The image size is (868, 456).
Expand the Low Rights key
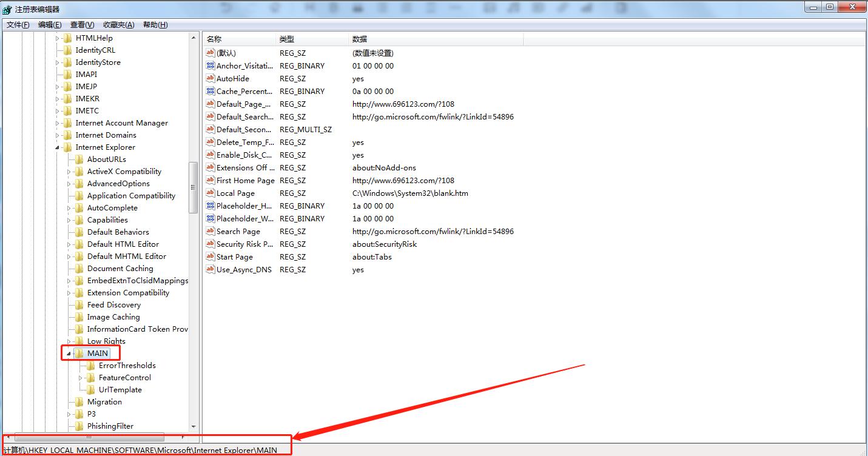(69, 341)
